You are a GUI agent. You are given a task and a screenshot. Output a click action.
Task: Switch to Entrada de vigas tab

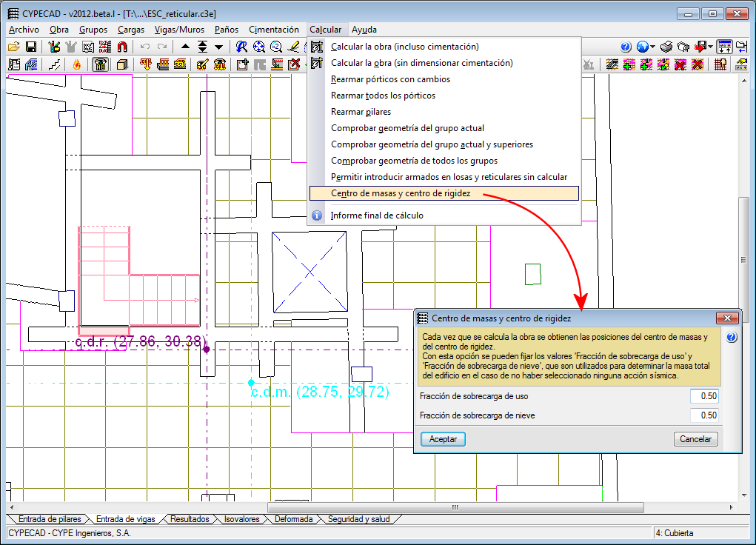[125, 519]
